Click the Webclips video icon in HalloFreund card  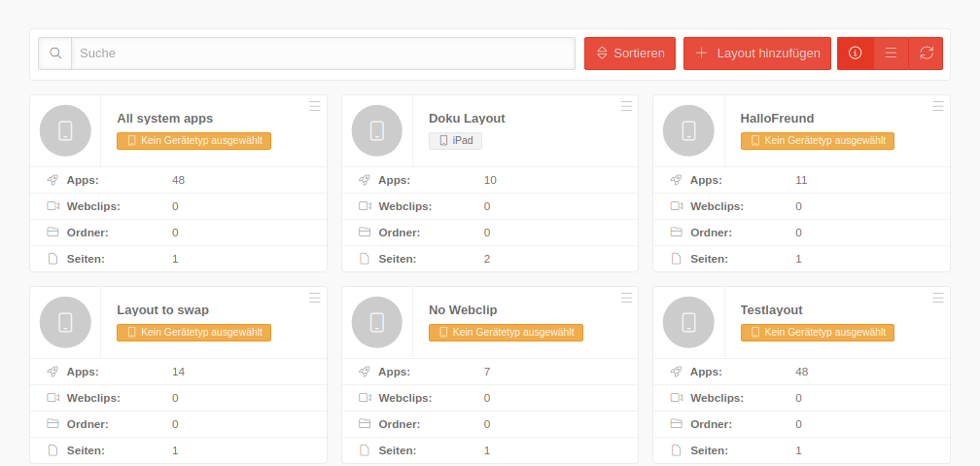pos(677,206)
